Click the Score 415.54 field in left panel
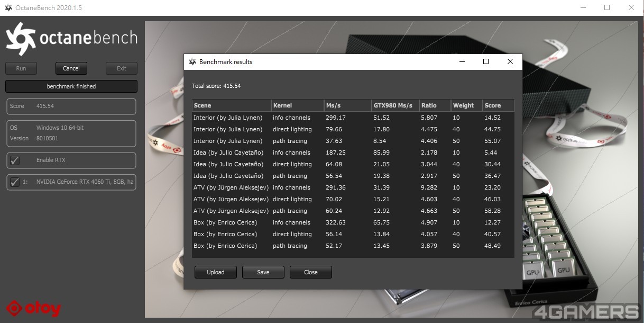 71,106
